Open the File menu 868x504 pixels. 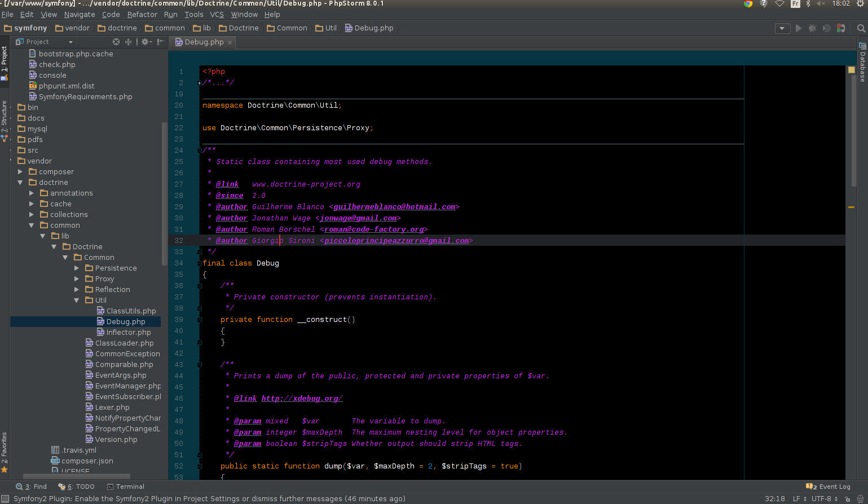tap(7, 15)
